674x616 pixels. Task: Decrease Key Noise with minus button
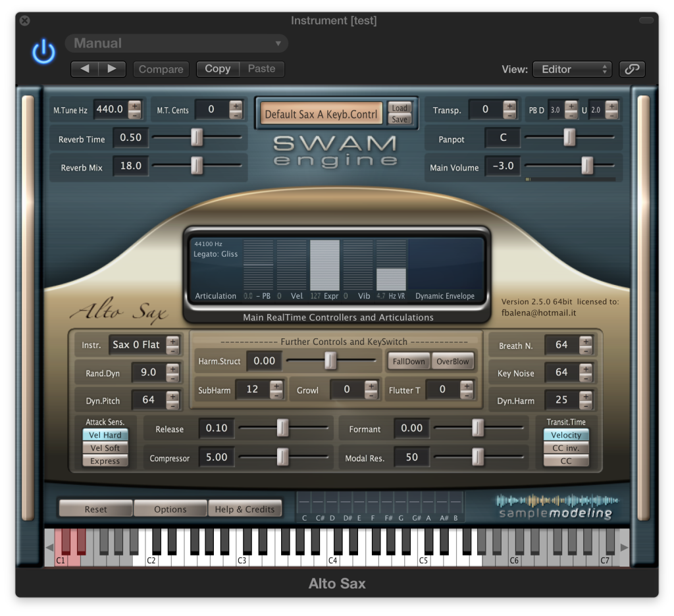(586, 377)
